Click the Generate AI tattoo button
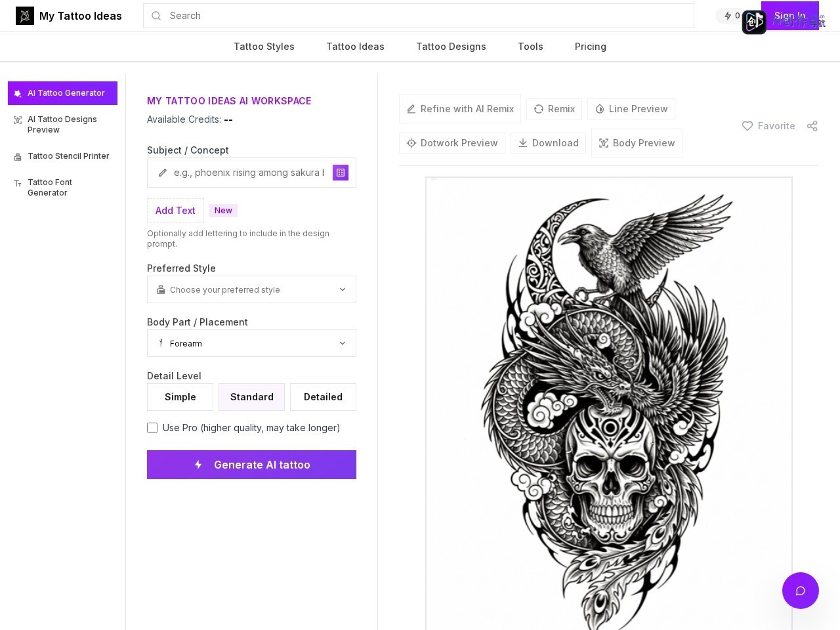840x630 pixels. (251, 465)
